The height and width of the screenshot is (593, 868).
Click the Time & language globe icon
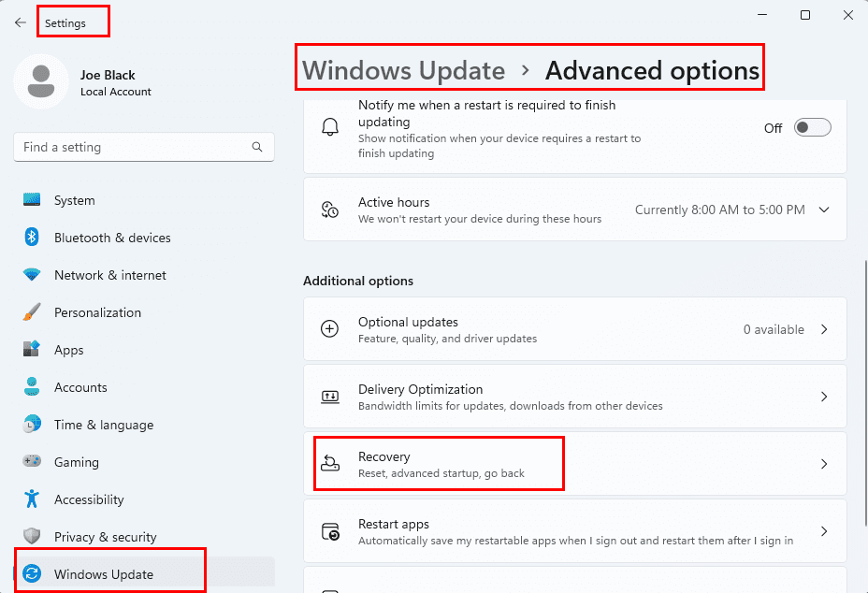tap(32, 424)
